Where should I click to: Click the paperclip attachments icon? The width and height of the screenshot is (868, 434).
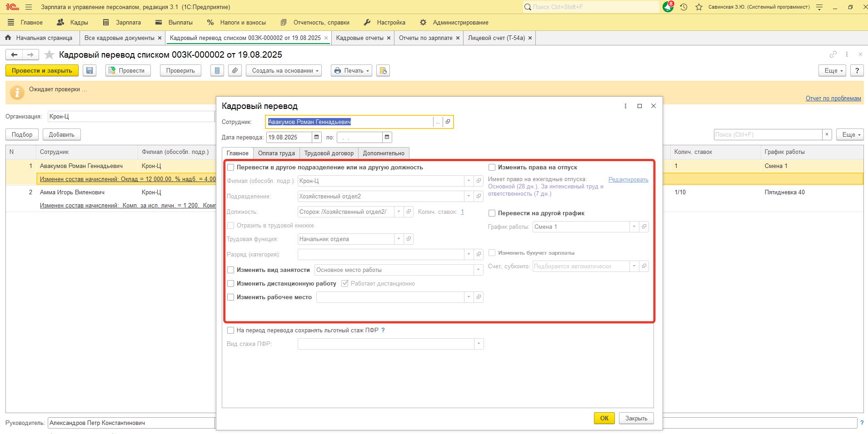click(x=234, y=71)
